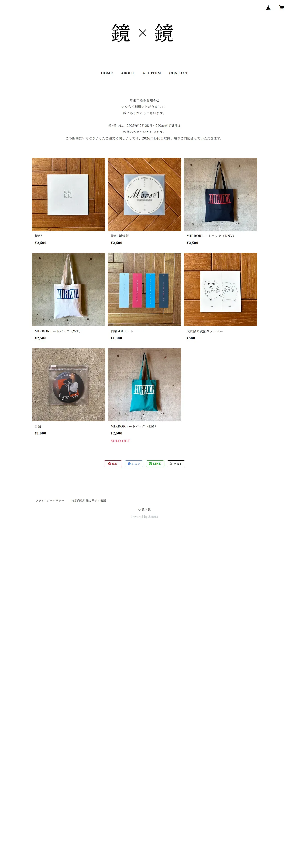Open the 大熊猫と洗熊ステッカー product title
289x868 pixels.
(205, 331)
